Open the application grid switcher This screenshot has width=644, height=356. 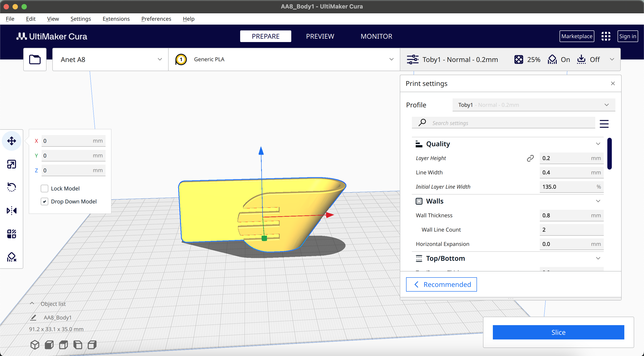(x=606, y=36)
